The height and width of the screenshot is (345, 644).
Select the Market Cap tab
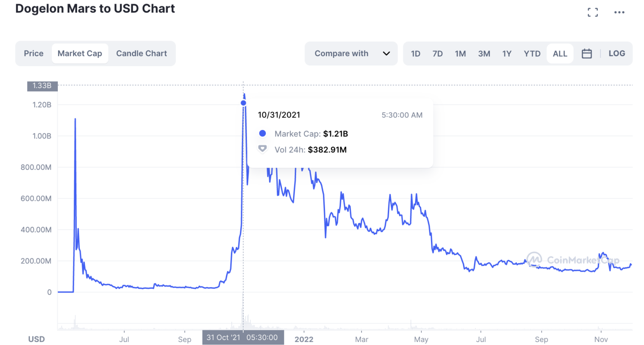click(80, 54)
